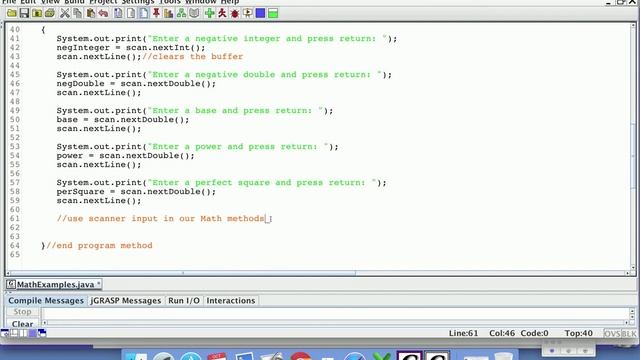
Task: Click the presentation board toolbar icon
Action: click(x=247, y=13)
